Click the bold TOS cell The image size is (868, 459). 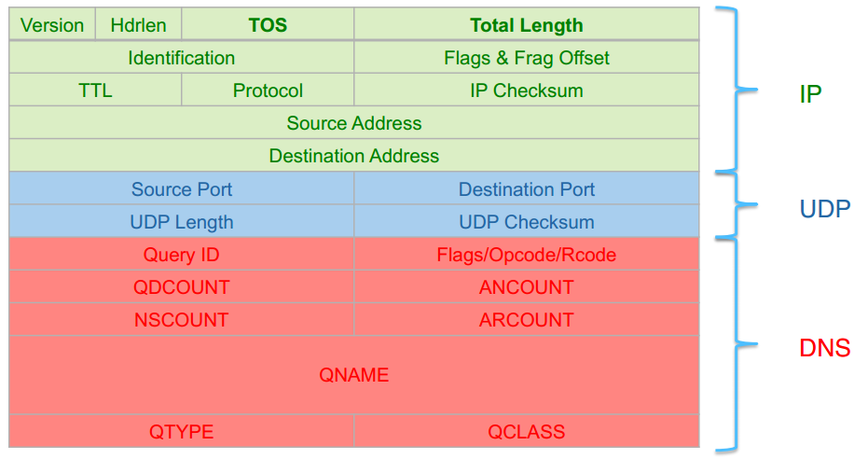pos(268,25)
